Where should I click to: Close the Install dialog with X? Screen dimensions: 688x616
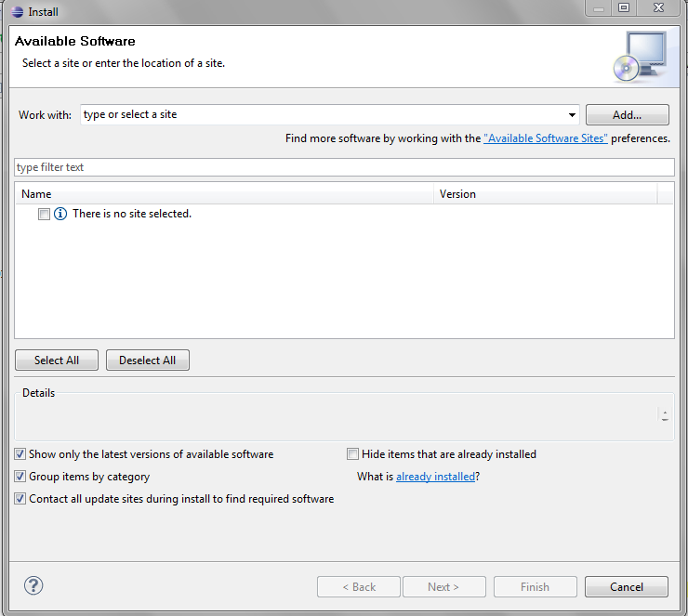[x=658, y=7]
